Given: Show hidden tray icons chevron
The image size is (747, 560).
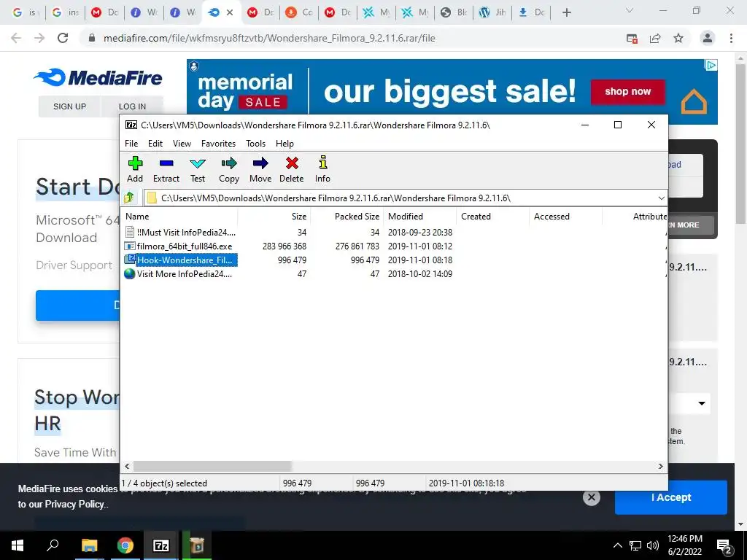Looking at the screenshot, I should click(x=617, y=545).
